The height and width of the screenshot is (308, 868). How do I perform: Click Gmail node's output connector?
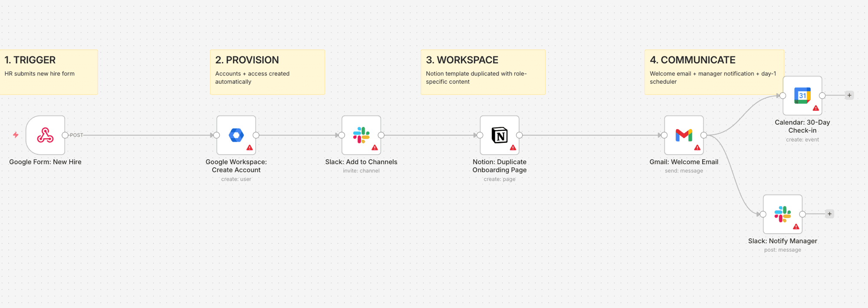[x=704, y=135]
